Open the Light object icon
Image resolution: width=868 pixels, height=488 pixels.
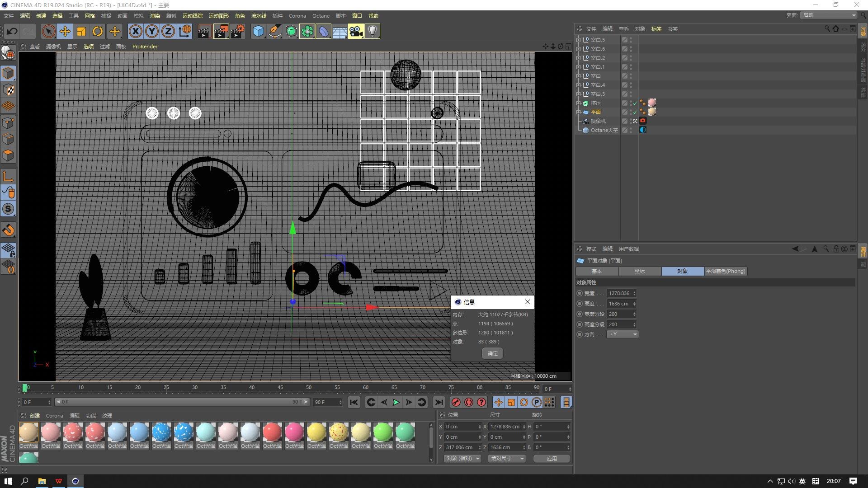(372, 32)
